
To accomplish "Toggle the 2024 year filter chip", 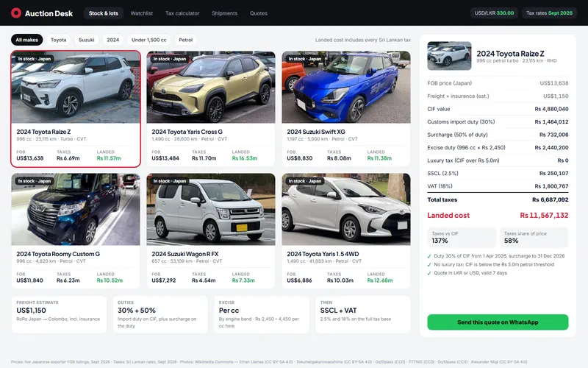I will pyautogui.click(x=113, y=40).
